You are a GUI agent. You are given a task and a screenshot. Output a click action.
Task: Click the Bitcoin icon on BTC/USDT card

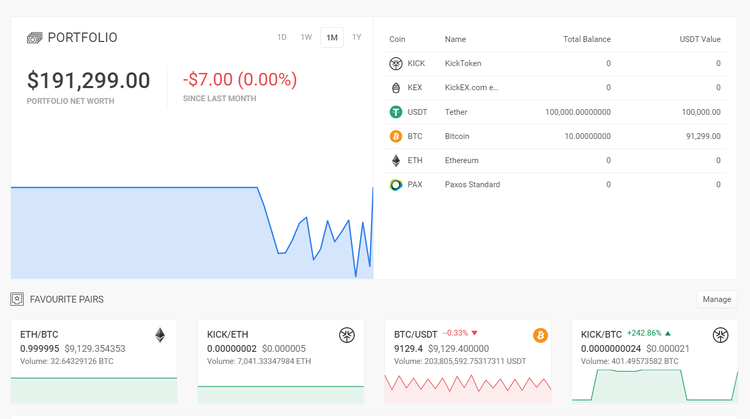[540, 335]
